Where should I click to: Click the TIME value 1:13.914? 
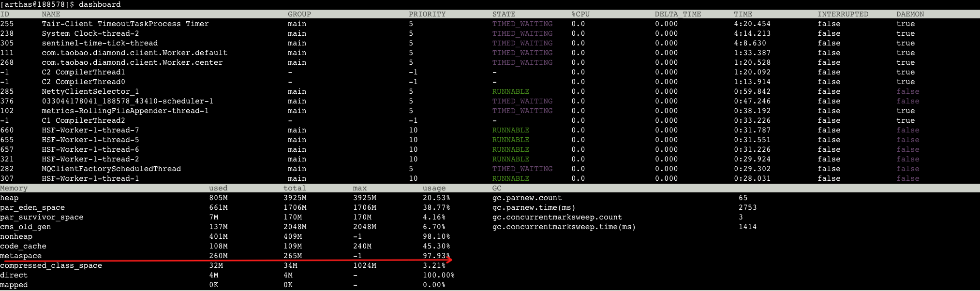pos(752,82)
